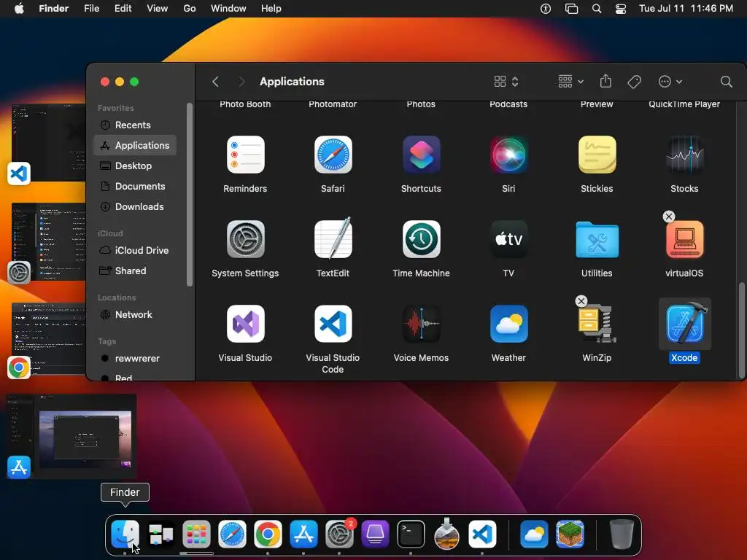The width and height of the screenshot is (747, 560).
Task: Switch to App Store Stage Manager thumbnail
Action: click(71, 436)
